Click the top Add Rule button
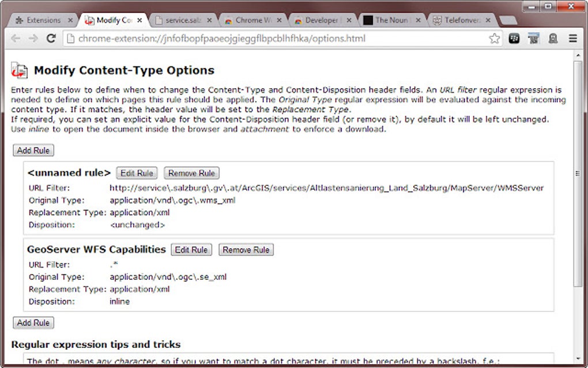 click(33, 151)
